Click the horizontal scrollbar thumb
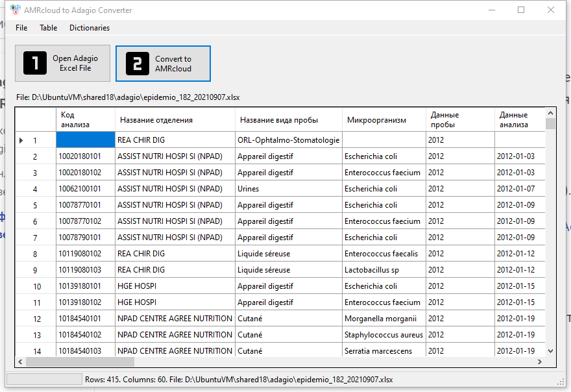The height and width of the screenshot is (392, 571). coord(80,361)
